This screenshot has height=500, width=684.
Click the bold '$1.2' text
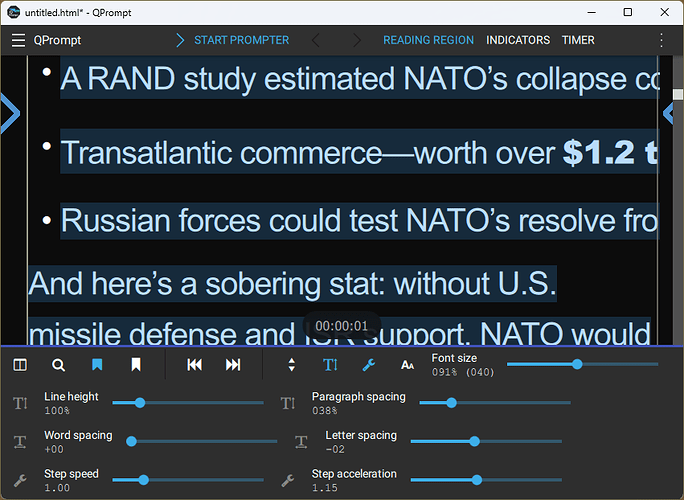point(599,152)
